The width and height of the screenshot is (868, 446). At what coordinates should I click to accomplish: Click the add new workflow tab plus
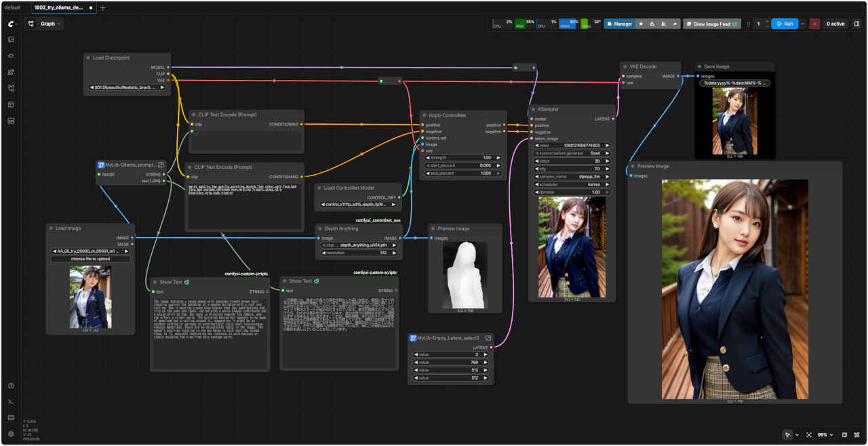click(x=103, y=7)
